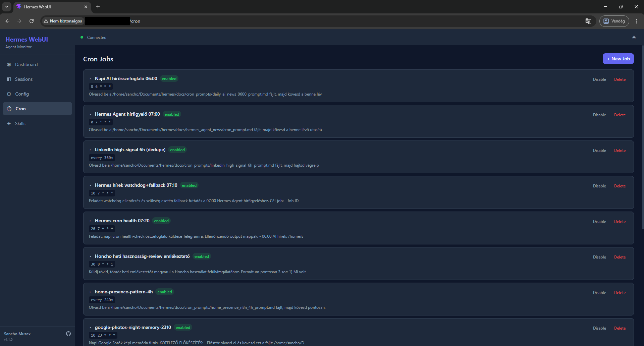Image resolution: width=644 pixels, height=346 pixels.
Task: Delete Hermes Agent hírfigyelő 07:00 job
Action: click(x=620, y=115)
